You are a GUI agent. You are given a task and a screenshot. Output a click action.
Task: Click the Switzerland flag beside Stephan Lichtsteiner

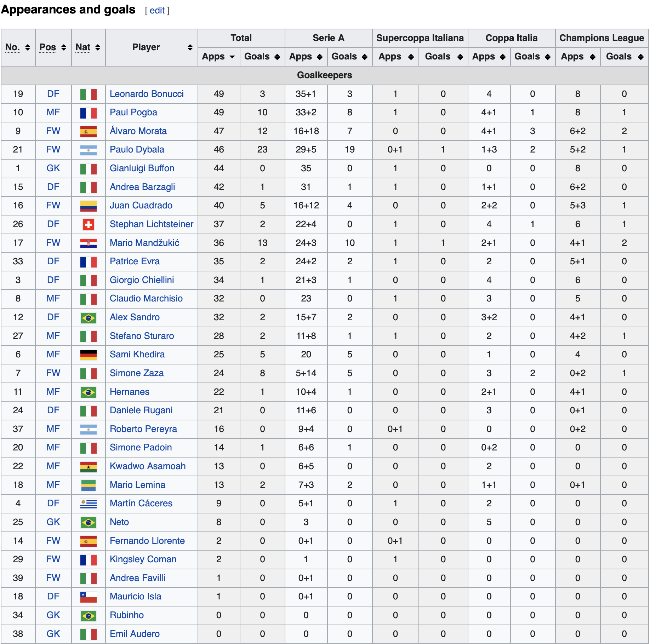[88, 224]
